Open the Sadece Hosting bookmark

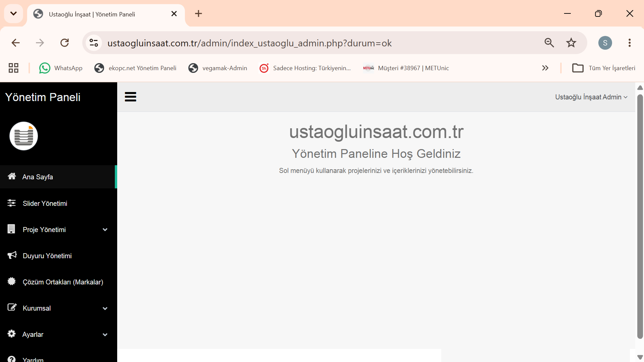pos(305,68)
